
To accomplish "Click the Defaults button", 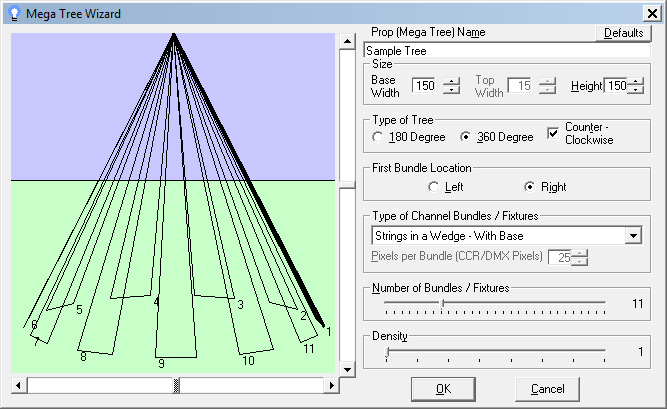I will coord(624,32).
